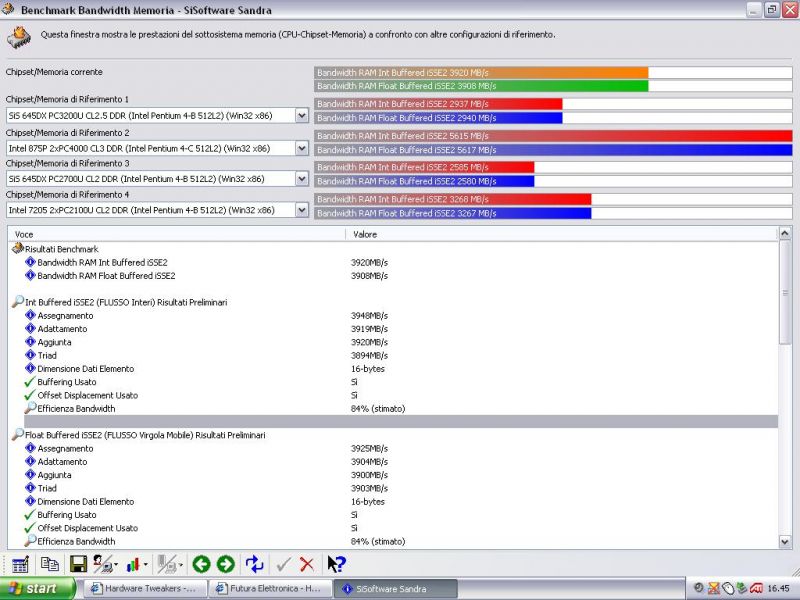Click the blue Refresh arrows icon
The image size is (800, 600).
(254, 564)
